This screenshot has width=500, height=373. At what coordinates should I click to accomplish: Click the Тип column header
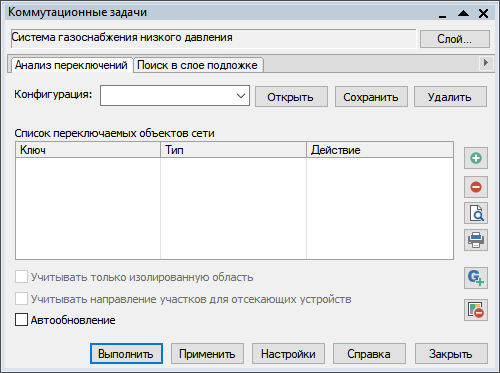point(233,150)
